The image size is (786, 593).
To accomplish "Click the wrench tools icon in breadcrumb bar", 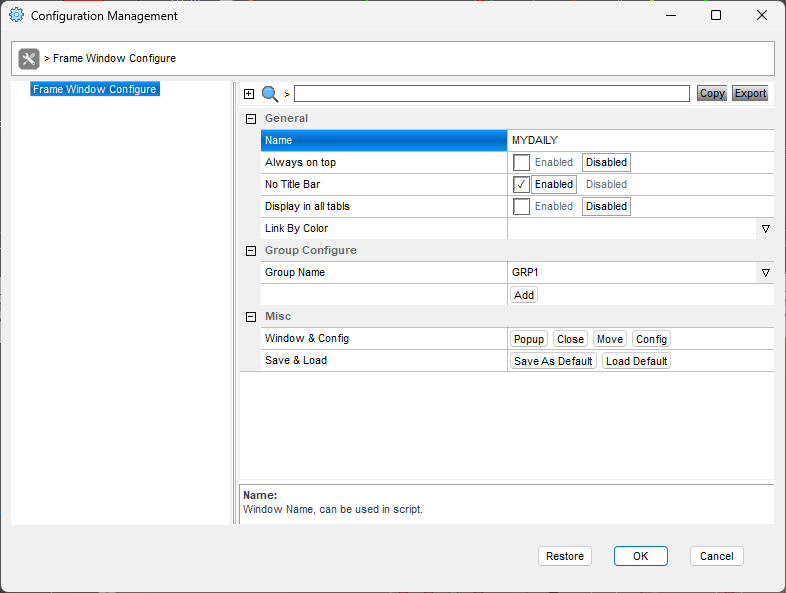I will [29, 59].
